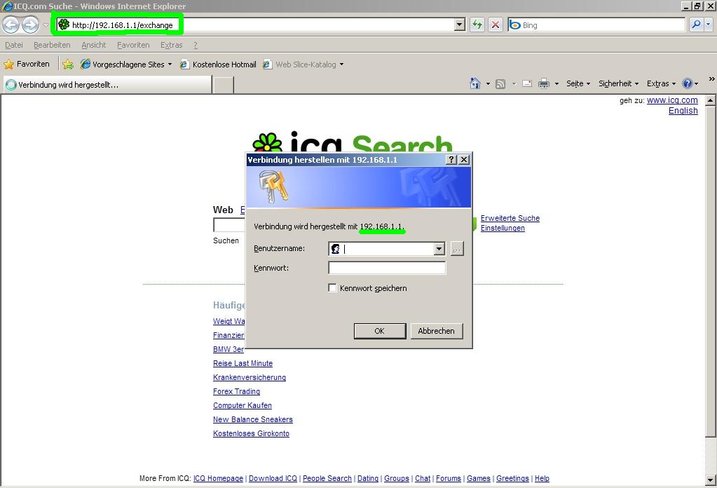The height and width of the screenshot is (488, 717).
Task: Open the Forex Trading link
Action: coord(236,391)
